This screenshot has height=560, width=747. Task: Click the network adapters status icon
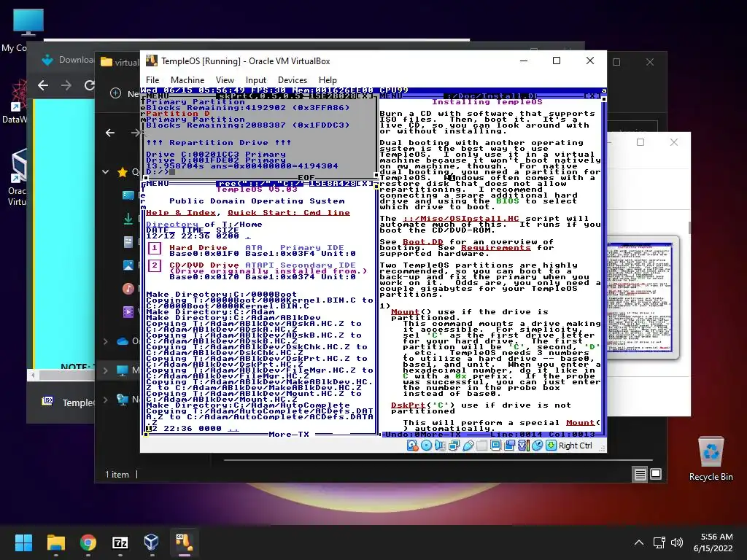[454, 446]
